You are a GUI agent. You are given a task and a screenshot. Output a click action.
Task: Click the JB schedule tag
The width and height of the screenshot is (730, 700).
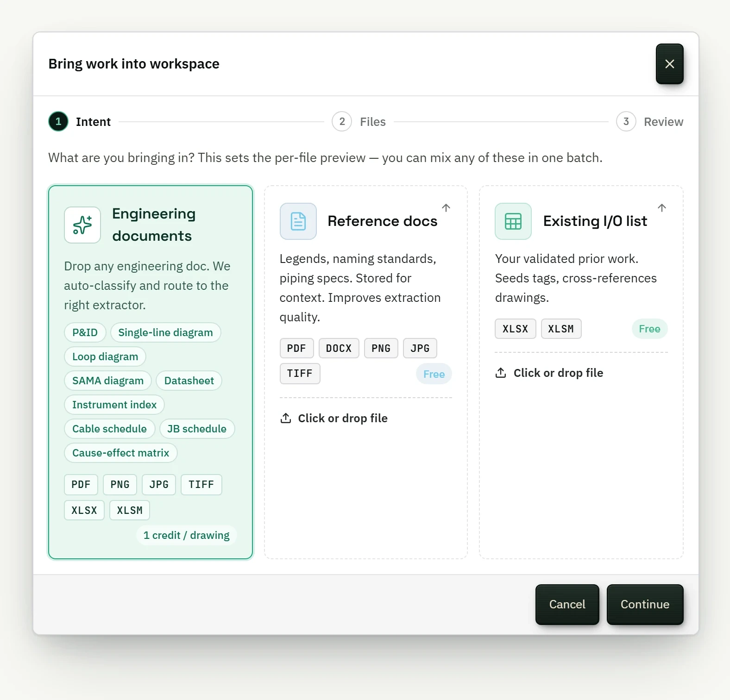click(x=197, y=429)
